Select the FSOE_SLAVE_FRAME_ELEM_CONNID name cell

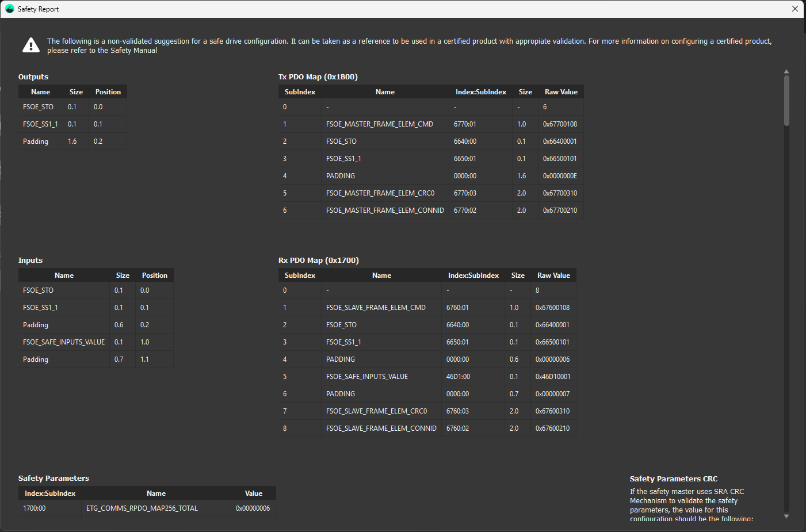click(381, 428)
